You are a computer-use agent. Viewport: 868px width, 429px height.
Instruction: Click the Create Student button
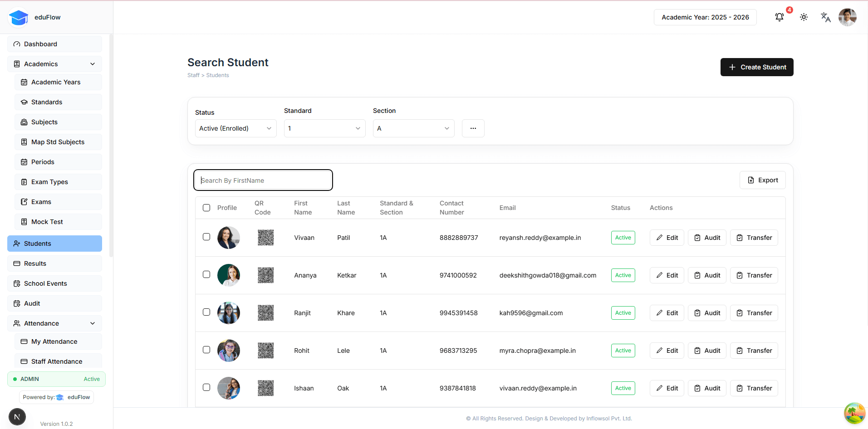coord(756,67)
